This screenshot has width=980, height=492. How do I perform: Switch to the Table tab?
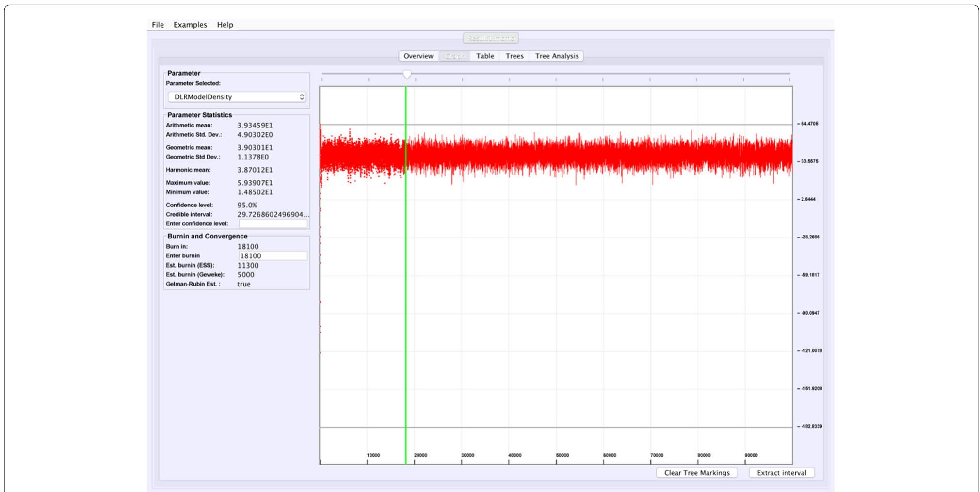(484, 56)
